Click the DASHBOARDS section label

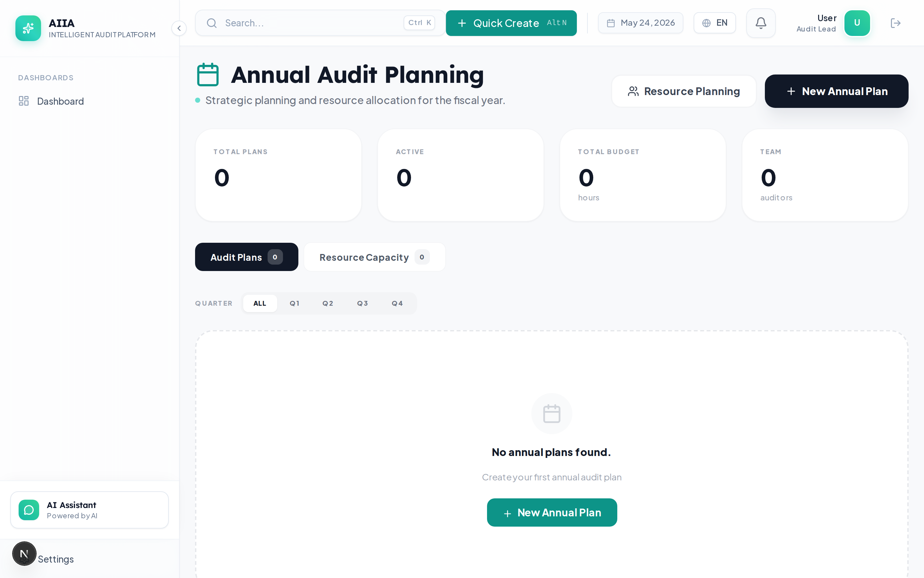[x=46, y=78]
